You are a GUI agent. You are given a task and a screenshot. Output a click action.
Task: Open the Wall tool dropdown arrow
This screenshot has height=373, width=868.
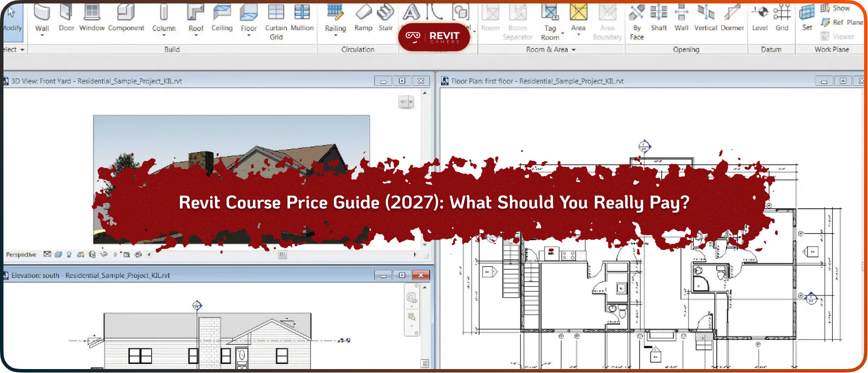(x=42, y=35)
